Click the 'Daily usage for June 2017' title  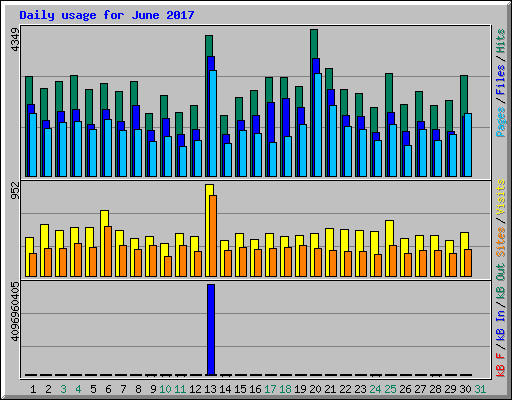click(107, 15)
